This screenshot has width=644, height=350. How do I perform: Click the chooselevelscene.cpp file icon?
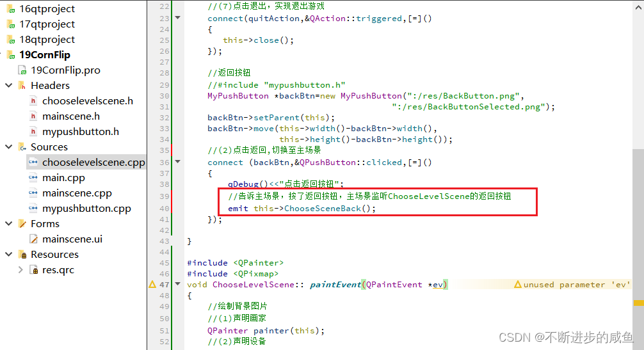click(x=33, y=163)
